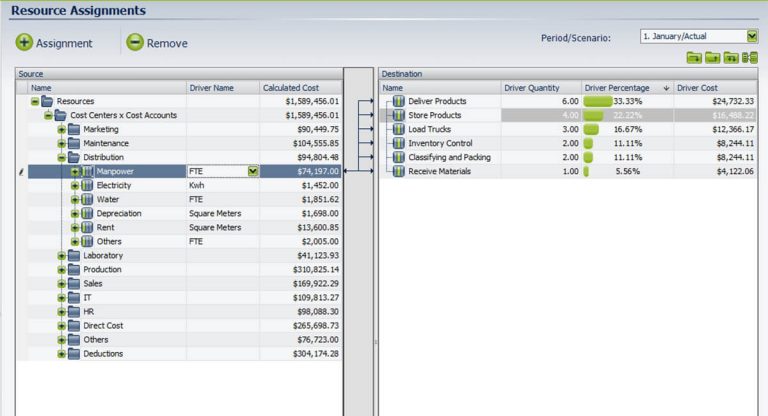The height and width of the screenshot is (416, 768).
Task: Expand the Production folder node
Action: (61, 269)
